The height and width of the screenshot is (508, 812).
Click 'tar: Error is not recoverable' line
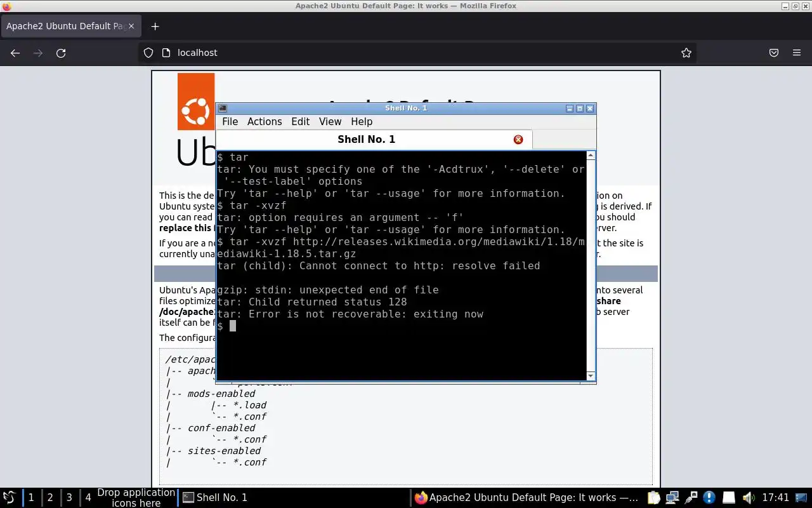[x=350, y=314]
